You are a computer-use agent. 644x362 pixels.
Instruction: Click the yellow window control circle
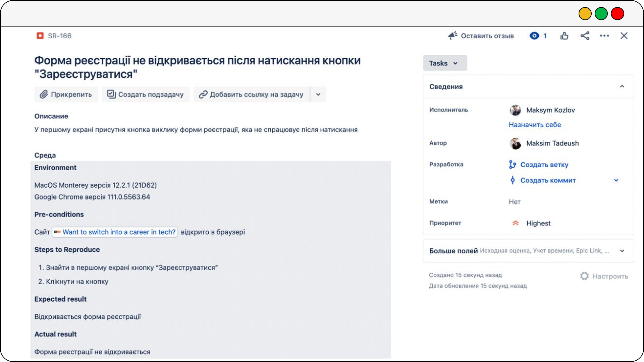(585, 14)
